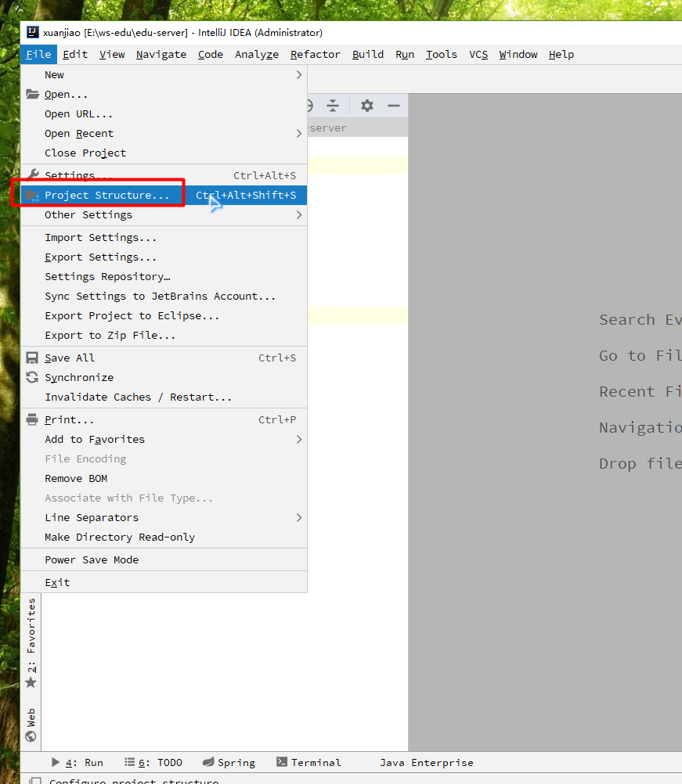Choose Import Settings...

click(x=164, y=238)
